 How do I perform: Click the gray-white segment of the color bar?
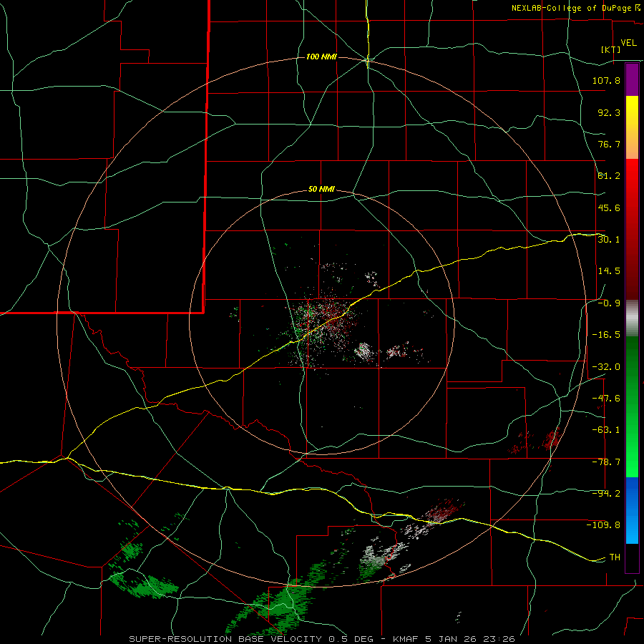(632, 318)
